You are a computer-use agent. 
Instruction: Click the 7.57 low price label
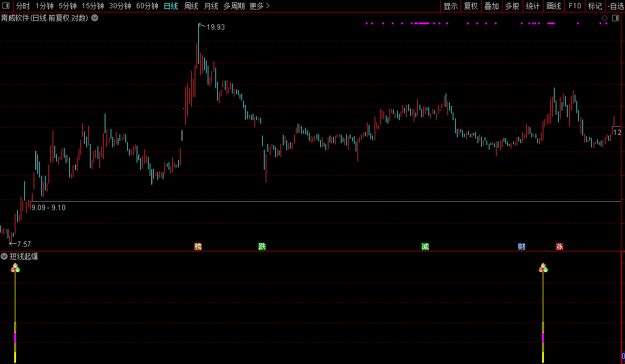[x=24, y=244]
